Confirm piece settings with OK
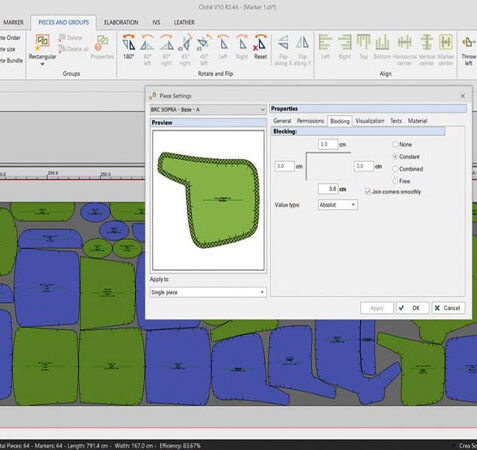This screenshot has width=477, height=450. (412, 308)
